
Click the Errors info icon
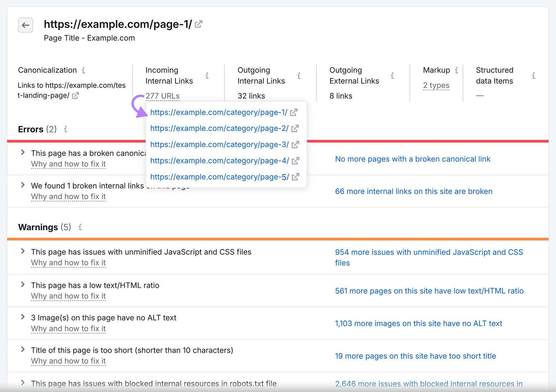(65, 129)
